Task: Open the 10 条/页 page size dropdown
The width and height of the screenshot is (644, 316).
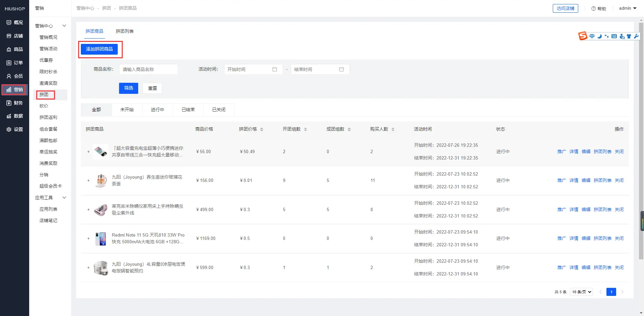Action: tap(581, 292)
